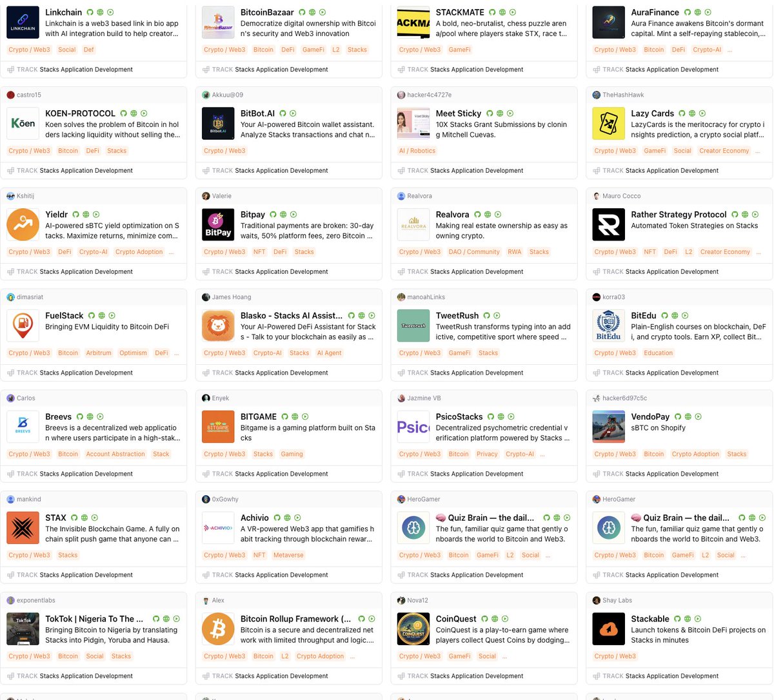Open the Stackable GitHub icon
Image resolution: width=774 pixels, height=700 pixels.
(677, 619)
